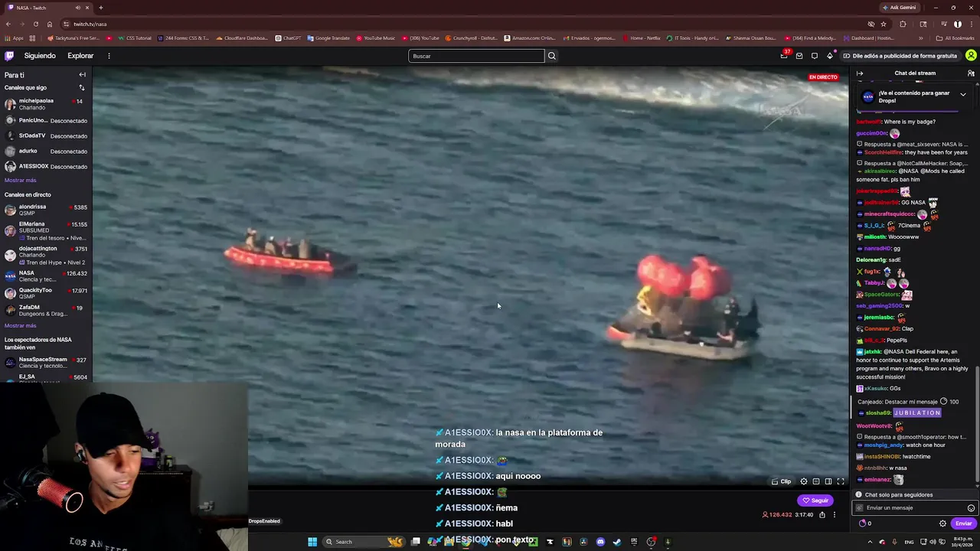Open Steam from the taskbar
This screenshot has height=551, width=980.
coord(617,542)
